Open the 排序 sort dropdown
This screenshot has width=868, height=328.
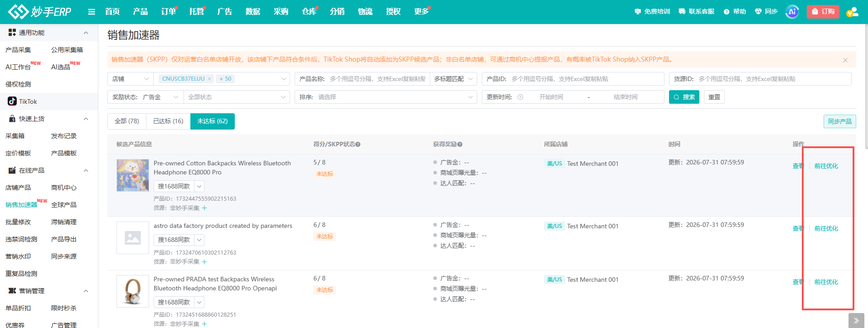(x=386, y=97)
